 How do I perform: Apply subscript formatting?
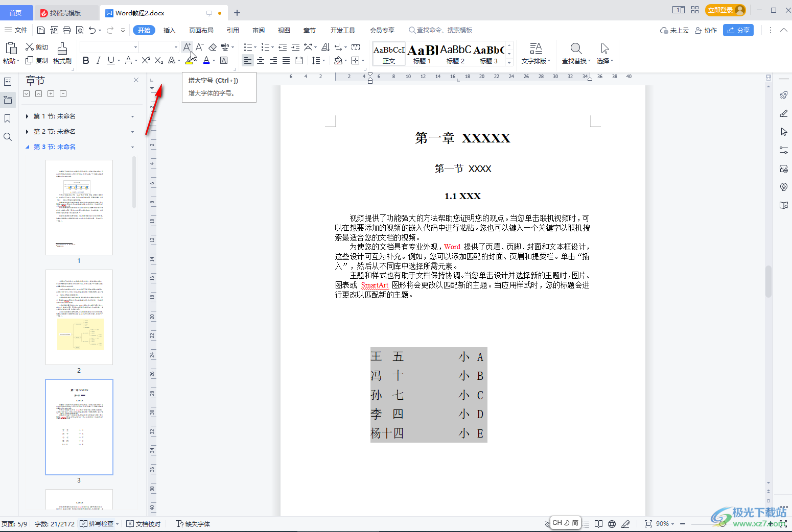click(159, 60)
